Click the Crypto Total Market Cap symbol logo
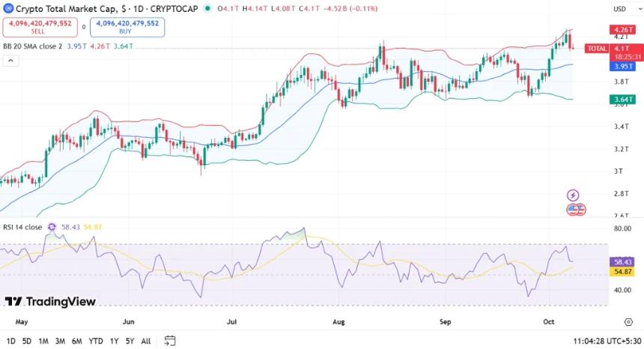 (8, 8)
